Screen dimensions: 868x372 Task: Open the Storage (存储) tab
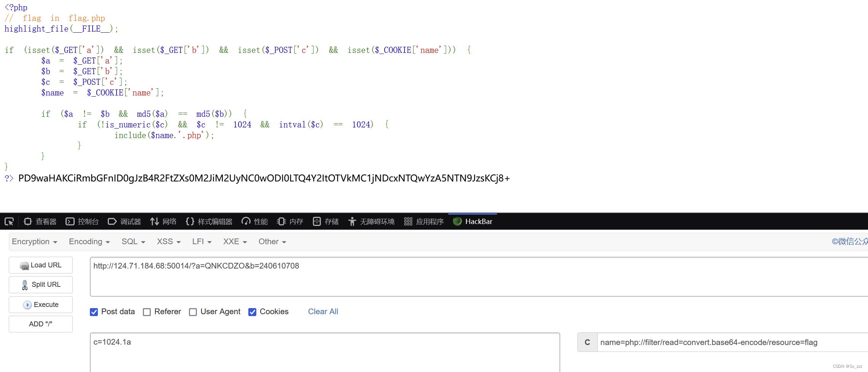coord(326,221)
